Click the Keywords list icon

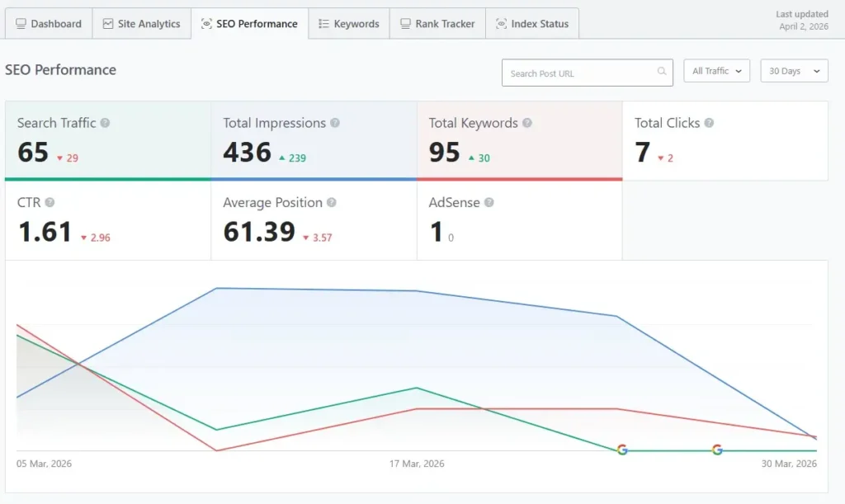pyautogui.click(x=322, y=23)
